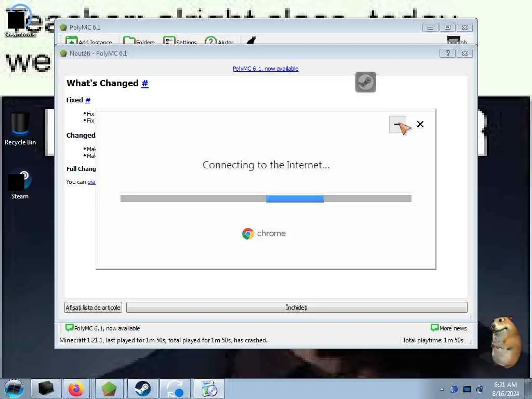The height and width of the screenshot is (399, 532).
Task: Open Ajutor help in PolyMC toolbar
Action: (x=220, y=42)
